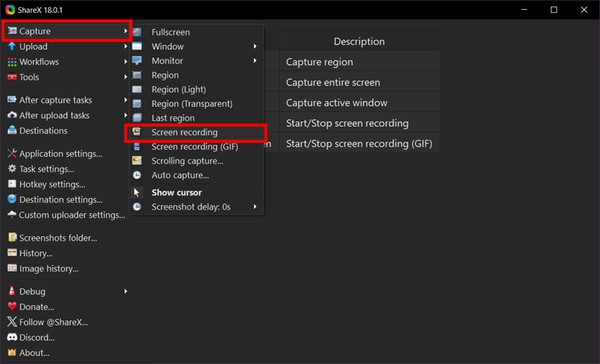Expand the Monitor submenu arrow
Viewport: 600px width, 364px height.
coord(255,60)
